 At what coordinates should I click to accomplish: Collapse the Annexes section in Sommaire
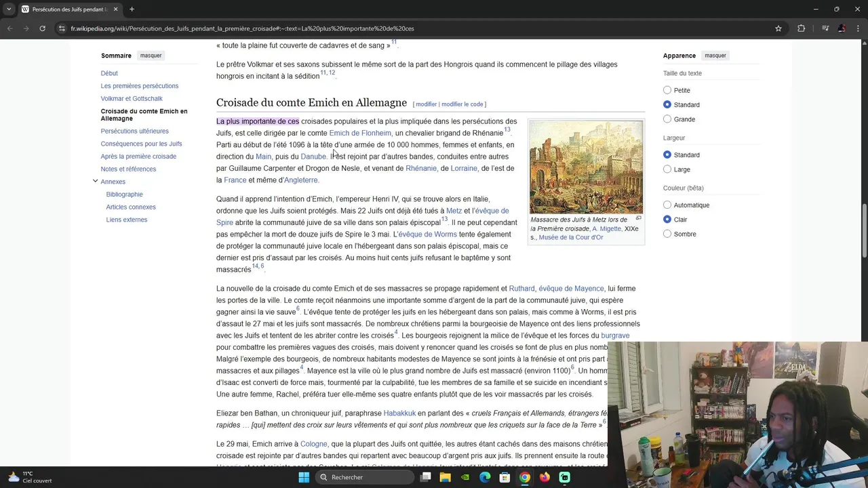[x=95, y=181]
